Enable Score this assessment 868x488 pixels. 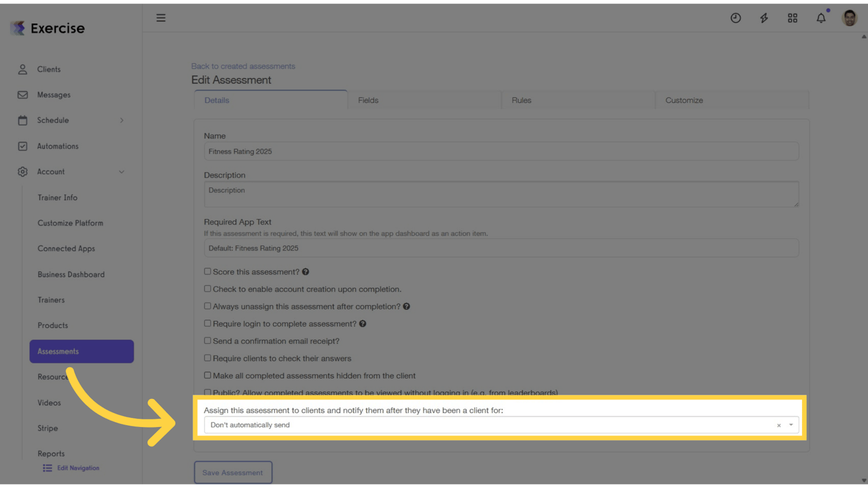pyautogui.click(x=207, y=271)
